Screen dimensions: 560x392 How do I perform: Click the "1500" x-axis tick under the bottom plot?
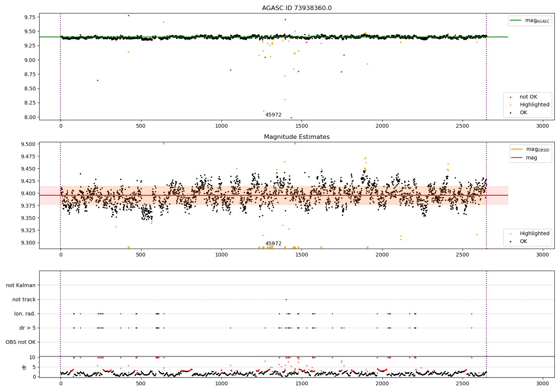coord(302,384)
